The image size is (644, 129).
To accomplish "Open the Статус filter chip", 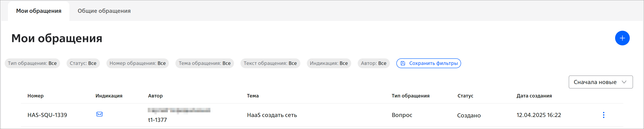I will pyautogui.click(x=83, y=63).
